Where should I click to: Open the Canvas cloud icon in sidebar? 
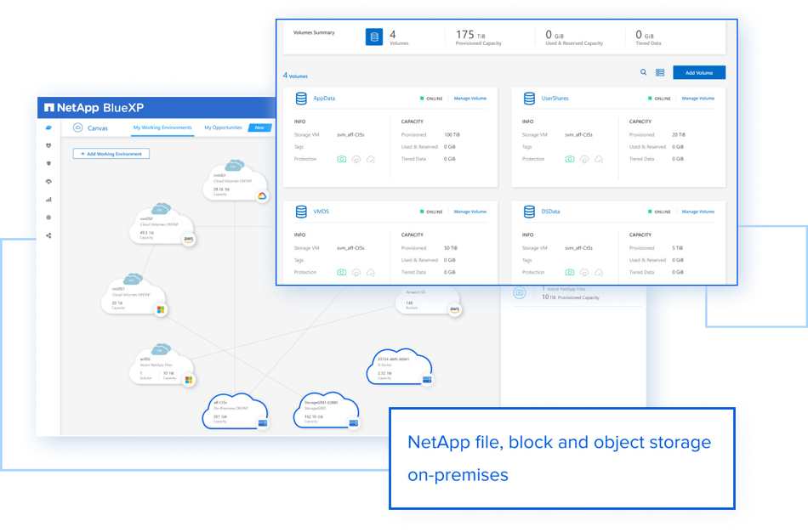(x=48, y=127)
